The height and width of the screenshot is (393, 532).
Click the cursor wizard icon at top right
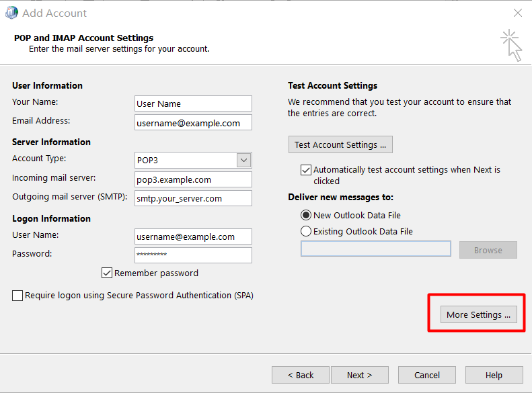(512, 44)
